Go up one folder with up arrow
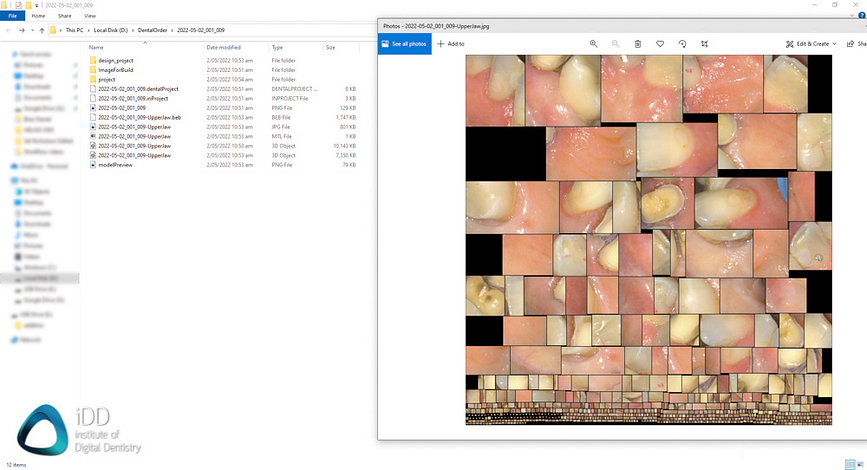 tap(41, 30)
